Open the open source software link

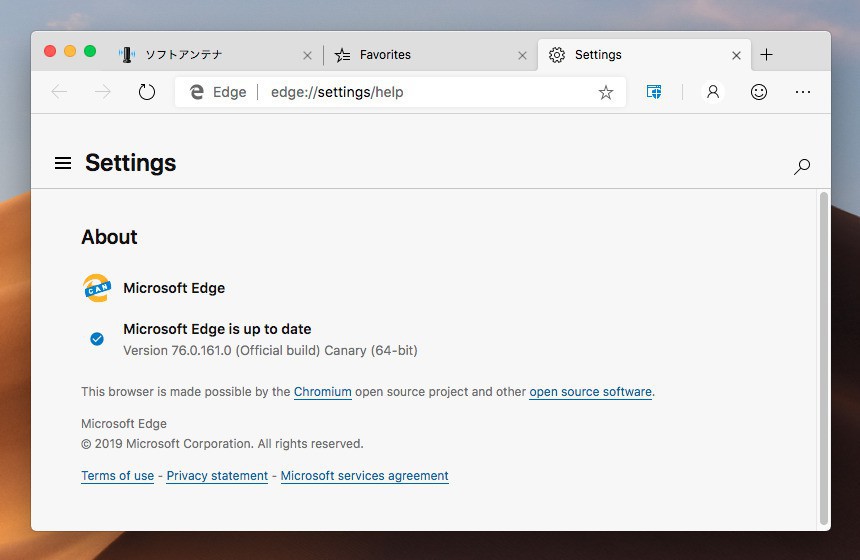590,392
